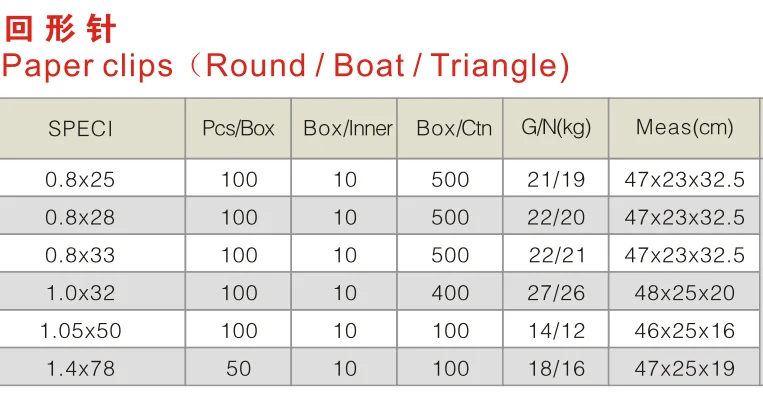Click the 1.0x32 specification cell
The image size is (763, 404).
click(x=80, y=293)
